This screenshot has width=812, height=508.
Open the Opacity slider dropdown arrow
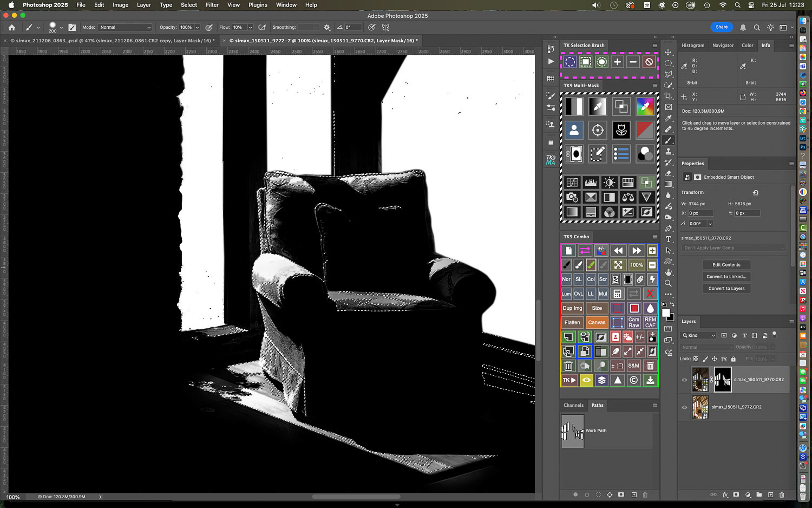coord(197,27)
